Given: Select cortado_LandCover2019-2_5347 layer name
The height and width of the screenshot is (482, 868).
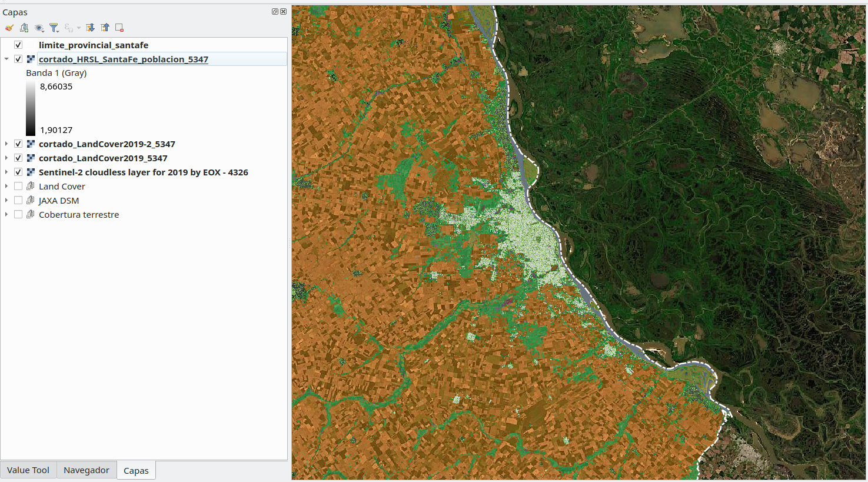Looking at the screenshot, I should tap(107, 144).
